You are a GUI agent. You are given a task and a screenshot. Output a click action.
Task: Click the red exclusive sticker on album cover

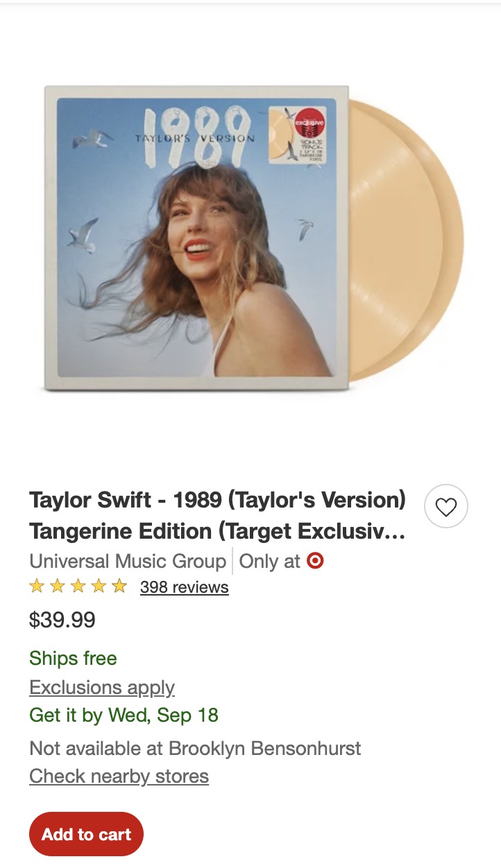309,125
